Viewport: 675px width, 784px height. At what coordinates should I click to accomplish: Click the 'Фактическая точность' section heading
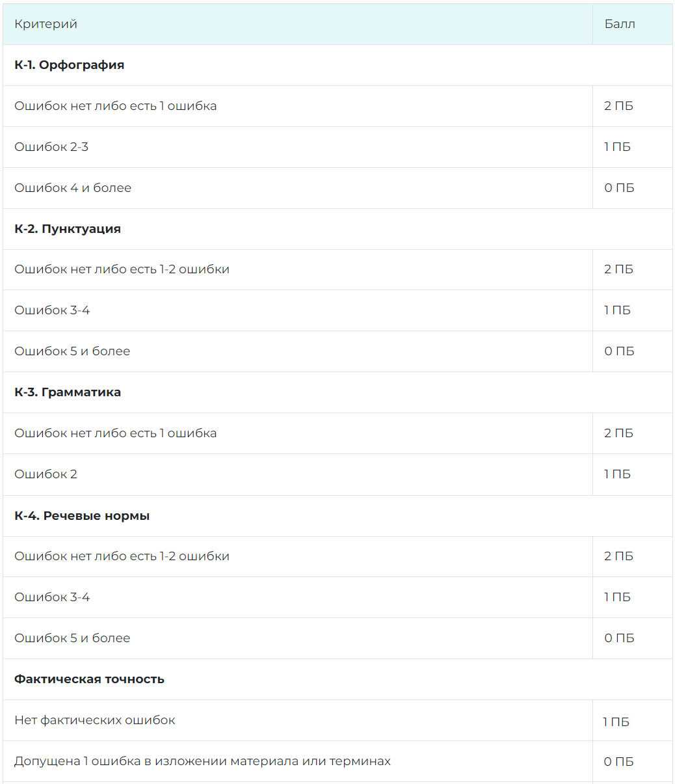pos(89,679)
